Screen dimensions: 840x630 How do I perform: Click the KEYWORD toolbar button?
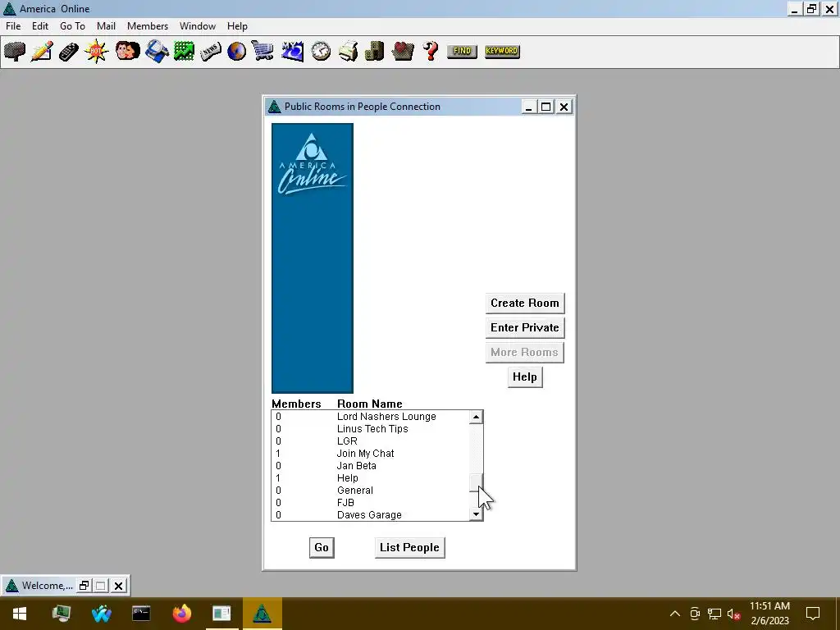pyautogui.click(x=502, y=51)
